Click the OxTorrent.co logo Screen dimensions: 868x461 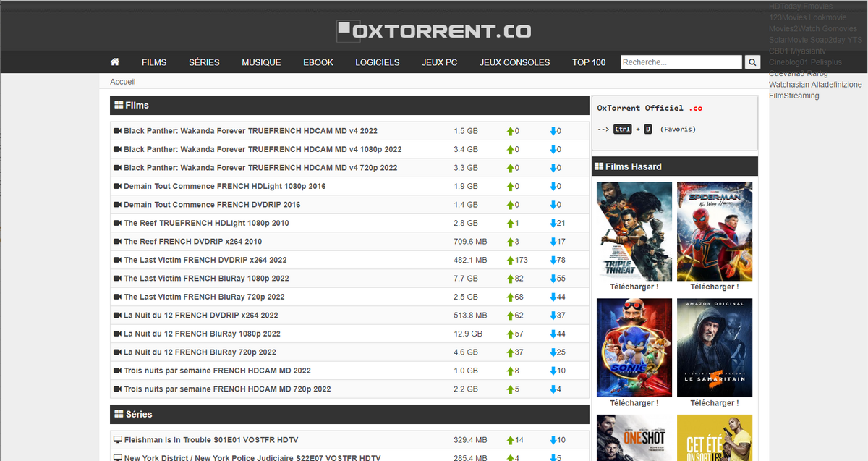click(434, 30)
